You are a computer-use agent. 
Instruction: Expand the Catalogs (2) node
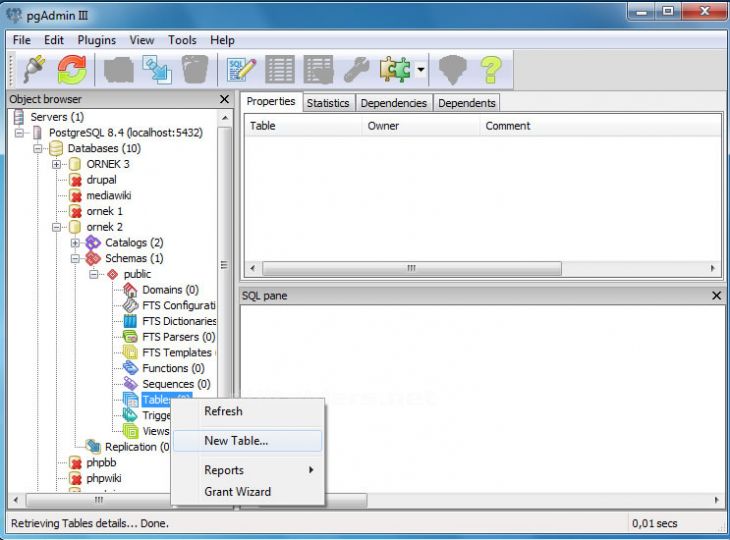75,243
